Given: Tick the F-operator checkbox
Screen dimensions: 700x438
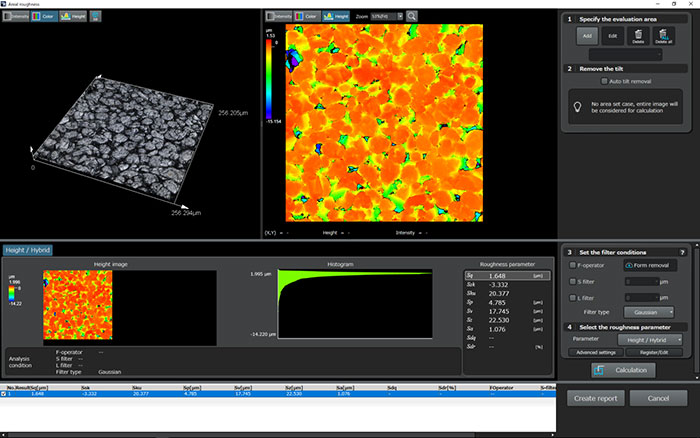Looking at the screenshot, I should tap(572, 265).
